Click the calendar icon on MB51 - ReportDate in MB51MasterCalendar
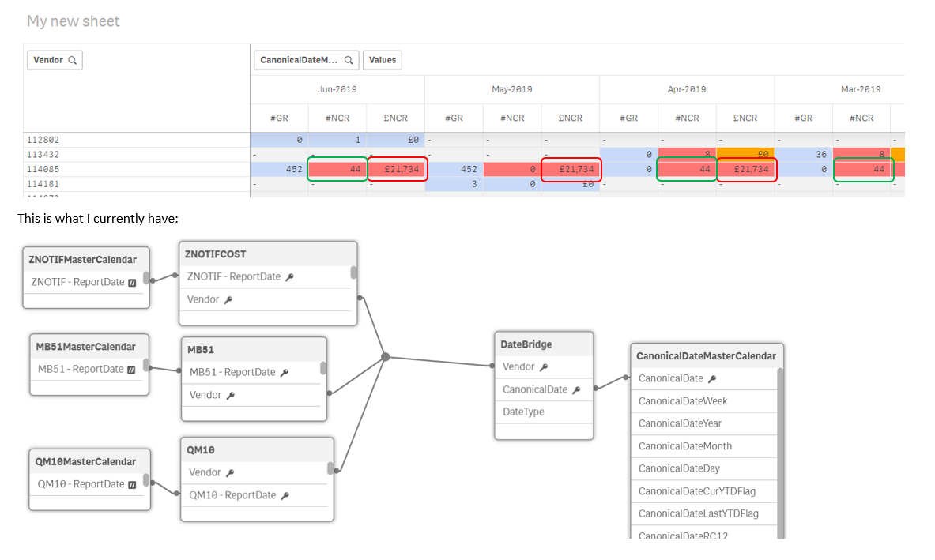 click(x=131, y=369)
